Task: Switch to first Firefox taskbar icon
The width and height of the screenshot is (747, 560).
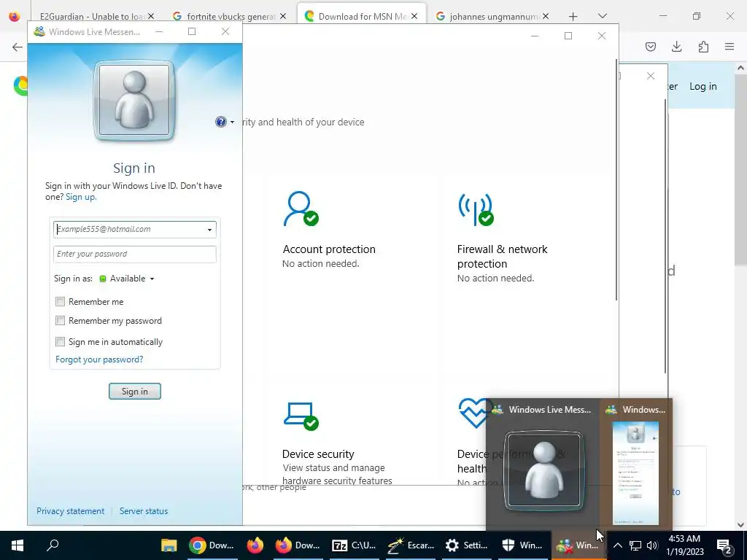Action: pyautogui.click(x=255, y=545)
